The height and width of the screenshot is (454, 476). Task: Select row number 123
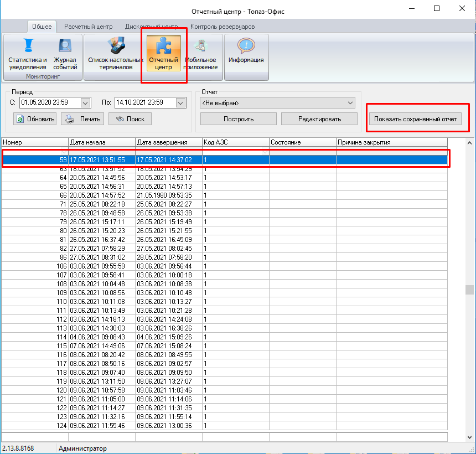224,417
